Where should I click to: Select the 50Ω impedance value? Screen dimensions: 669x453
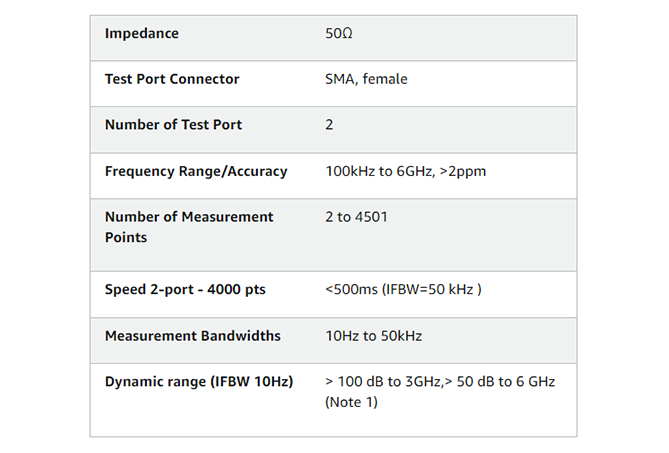tap(339, 33)
